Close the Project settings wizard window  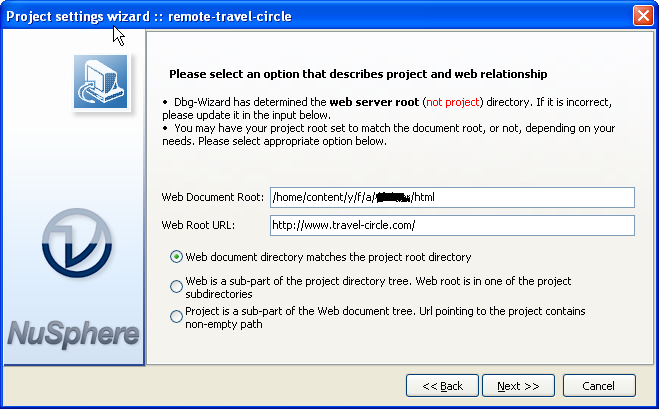coord(643,16)
